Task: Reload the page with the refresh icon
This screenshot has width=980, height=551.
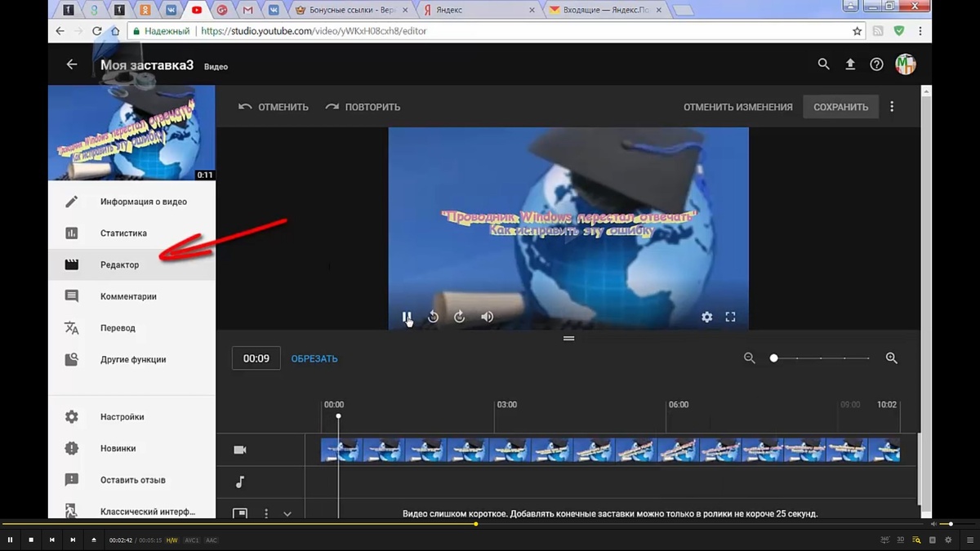Action: tap(97, 31)
